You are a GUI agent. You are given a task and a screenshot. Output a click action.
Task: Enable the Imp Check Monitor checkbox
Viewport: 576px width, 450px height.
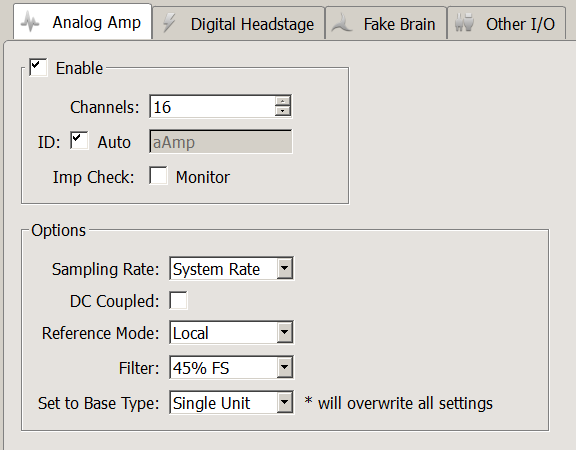coord(158,176)
